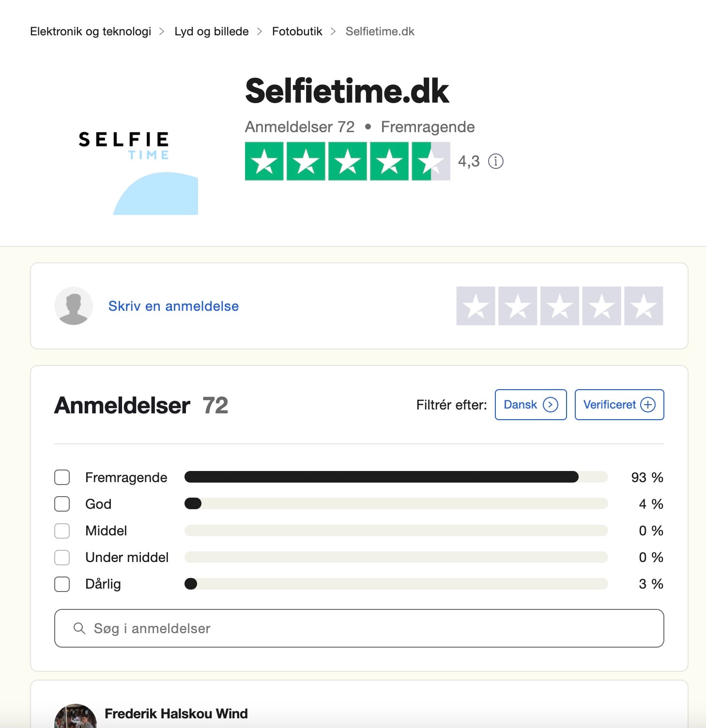Click the TrustScore info icon beside 4,3
The width and height of the screenshot is (706, 728).
(x=495, y=161)
